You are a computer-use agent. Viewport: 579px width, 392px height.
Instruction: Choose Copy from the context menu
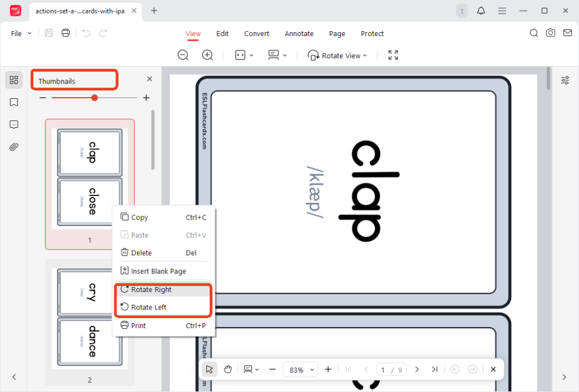point(163,217)
